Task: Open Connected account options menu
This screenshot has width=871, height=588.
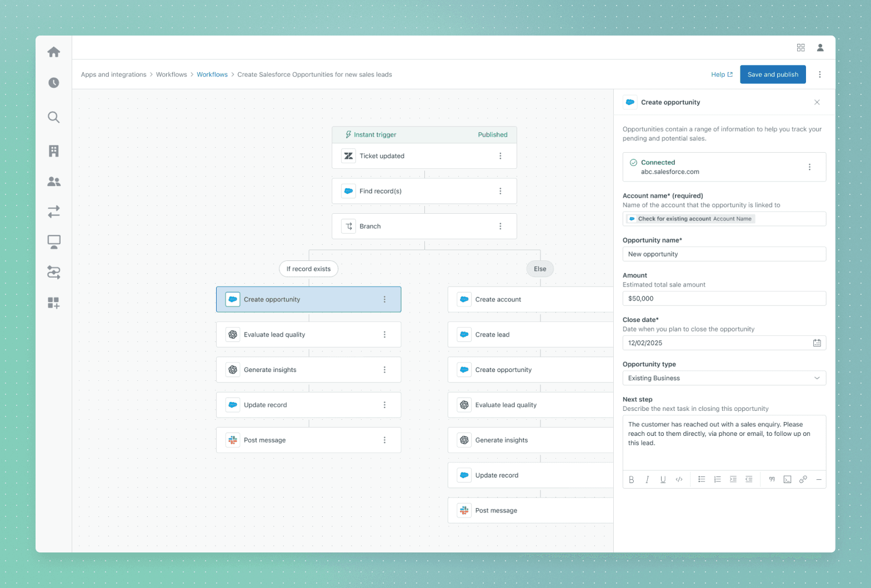Action: (x=809, y=167)
